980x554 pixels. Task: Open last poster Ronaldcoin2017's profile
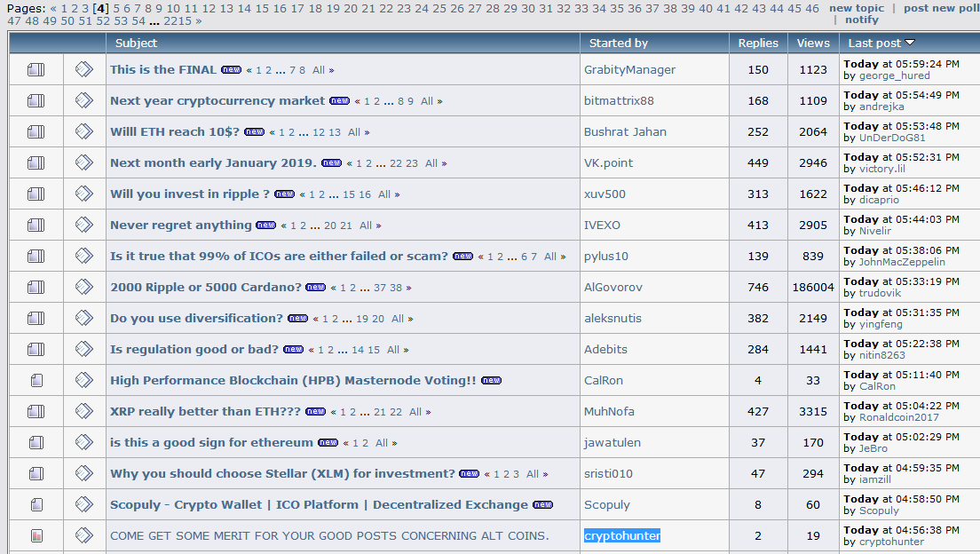[898, 417]
